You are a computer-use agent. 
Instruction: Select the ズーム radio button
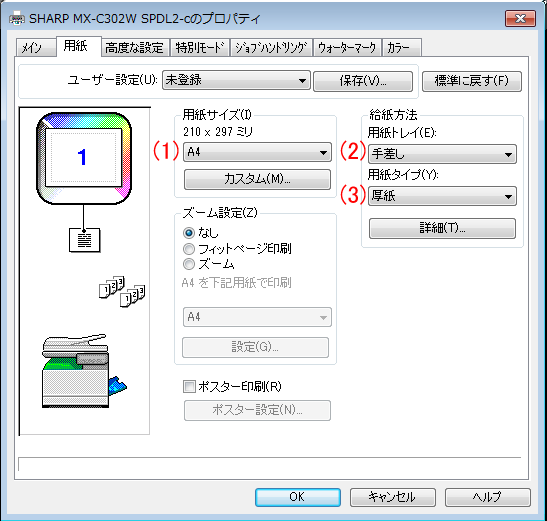coord(189,264)
